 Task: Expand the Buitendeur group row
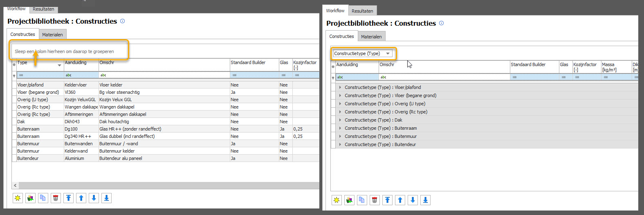click(340, 144)
